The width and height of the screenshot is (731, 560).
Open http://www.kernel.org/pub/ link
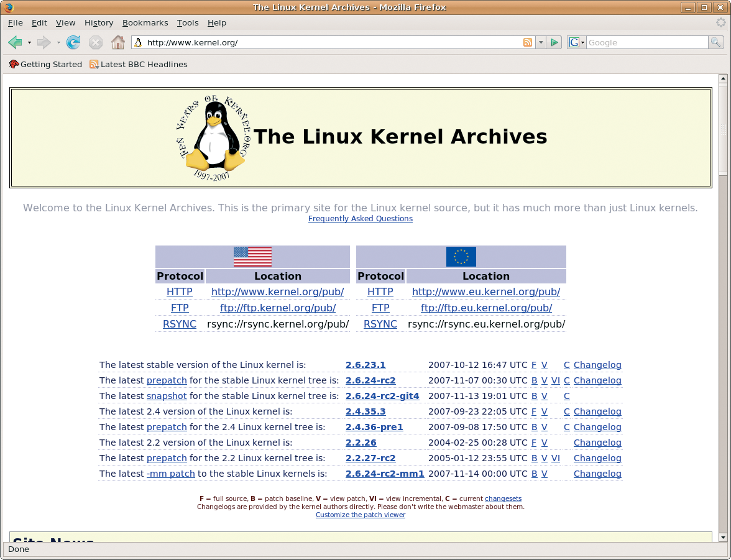277,292
